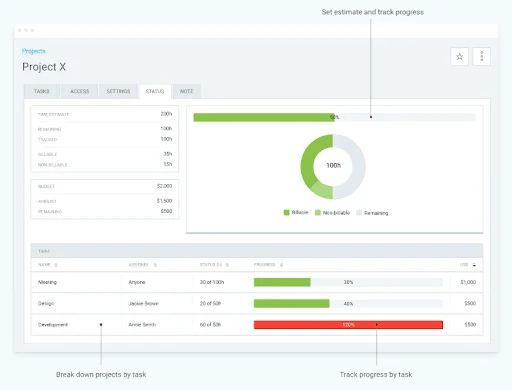Viewport: 512px width, 390px height.
Task: Open the Access tab
Action: tap(79, 91)
